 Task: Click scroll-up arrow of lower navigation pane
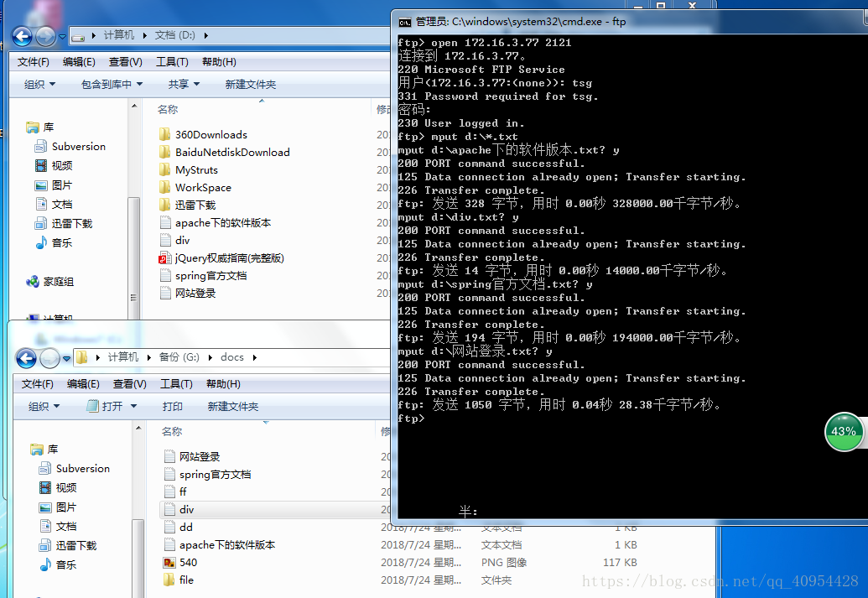pos(138,428)
